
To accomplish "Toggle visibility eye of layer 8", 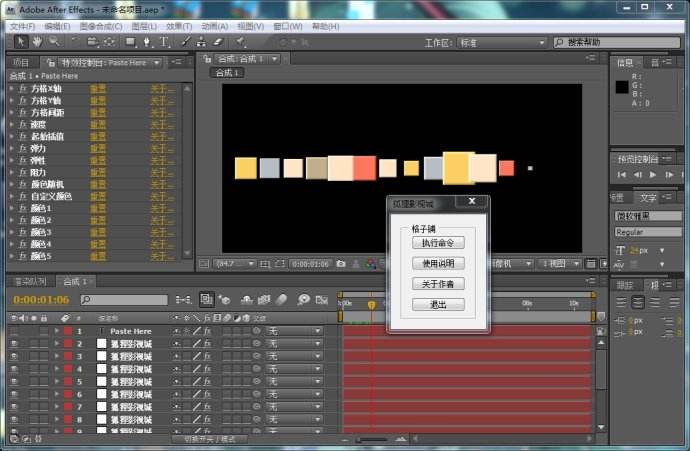I will (14, 420).
